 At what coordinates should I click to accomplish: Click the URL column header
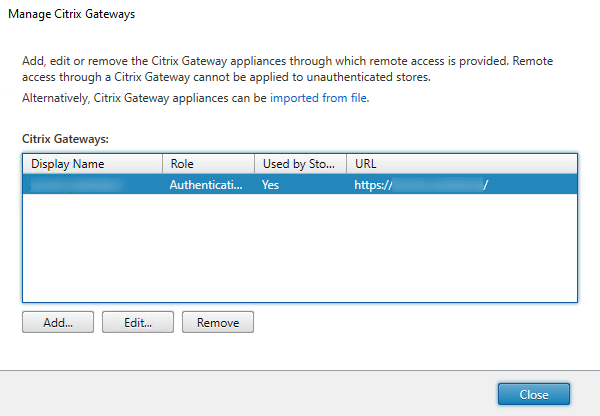[460, 163]
